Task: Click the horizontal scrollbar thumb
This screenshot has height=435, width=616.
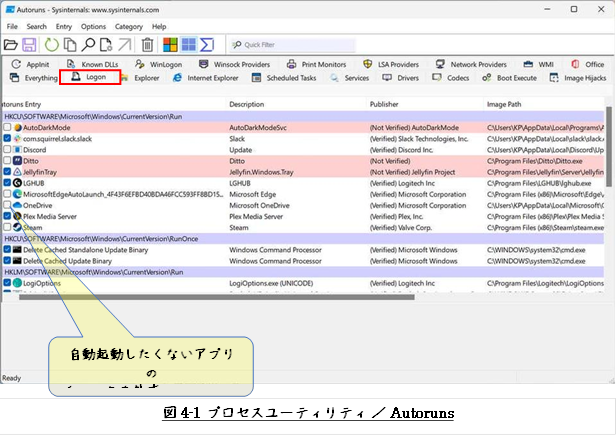Action: [216, 297]
